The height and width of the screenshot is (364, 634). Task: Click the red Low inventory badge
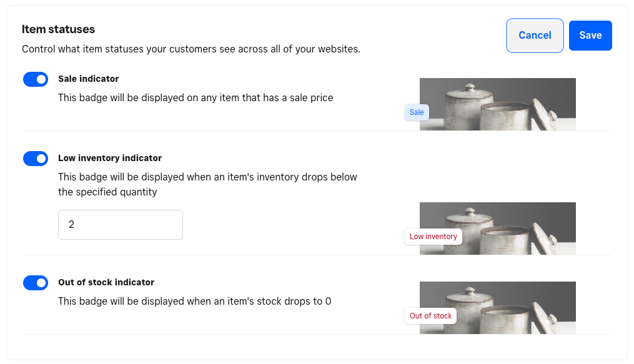(433, 237)
